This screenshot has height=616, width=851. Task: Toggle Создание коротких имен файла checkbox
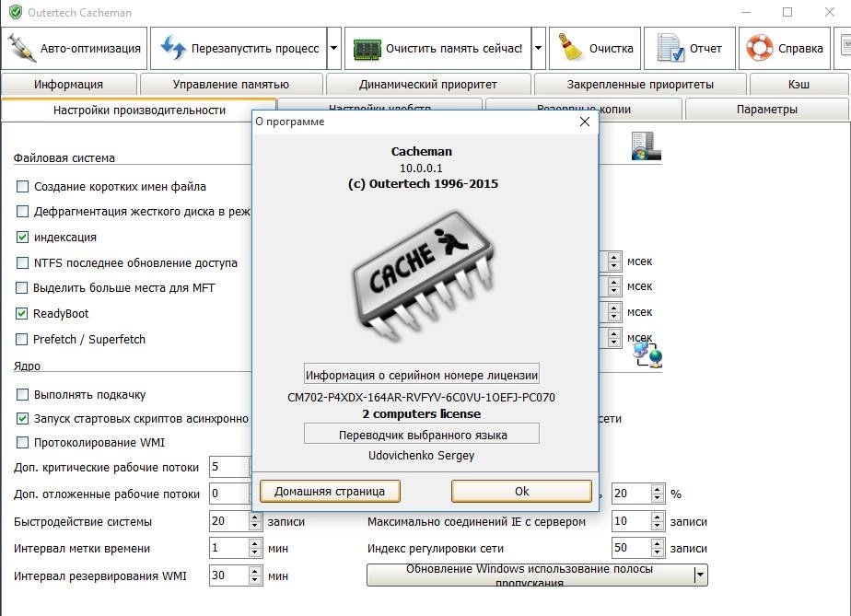(22, 187)
